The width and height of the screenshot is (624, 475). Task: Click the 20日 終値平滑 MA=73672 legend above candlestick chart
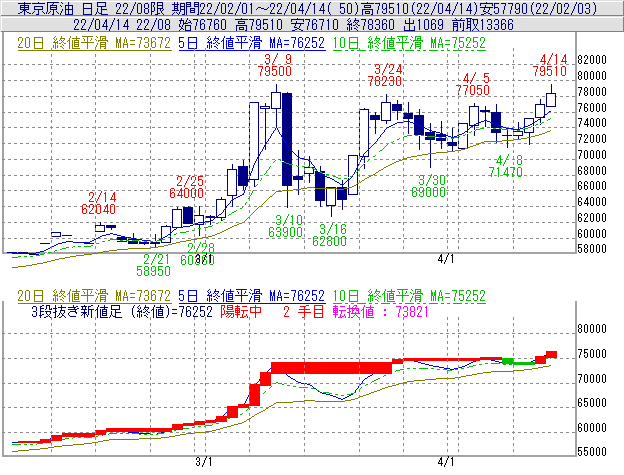(94, 43)
